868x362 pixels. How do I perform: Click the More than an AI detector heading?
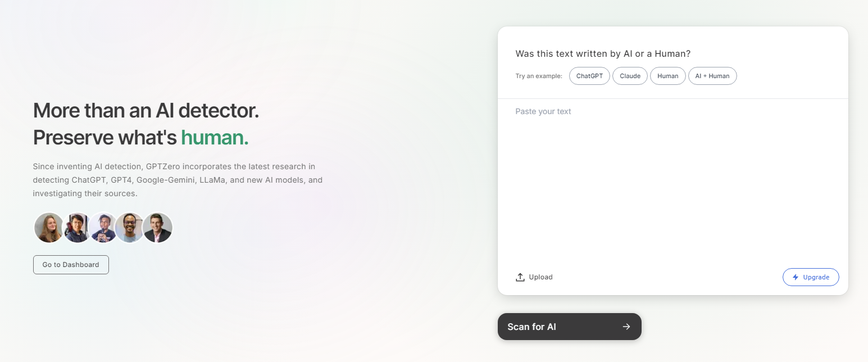[146, 110]
